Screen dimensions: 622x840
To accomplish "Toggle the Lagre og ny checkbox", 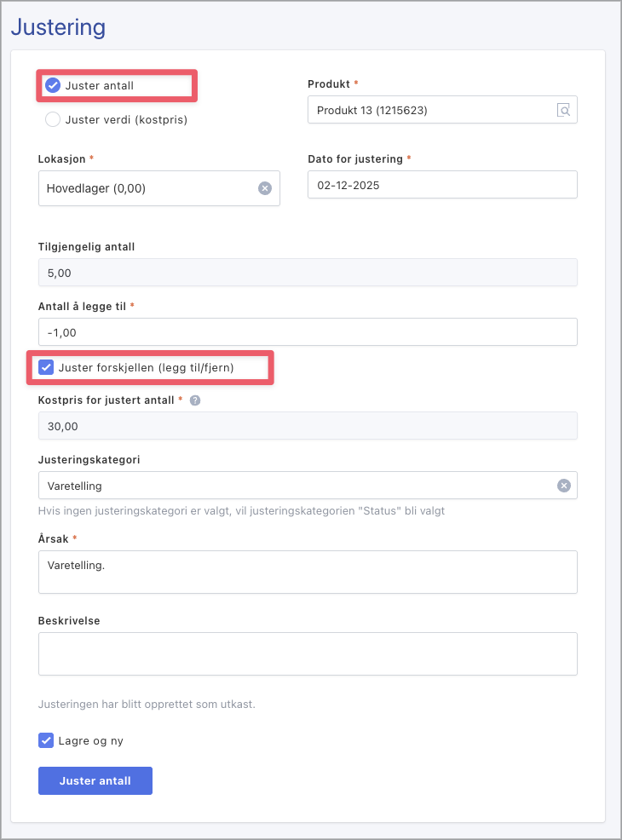I will [46, 740].
